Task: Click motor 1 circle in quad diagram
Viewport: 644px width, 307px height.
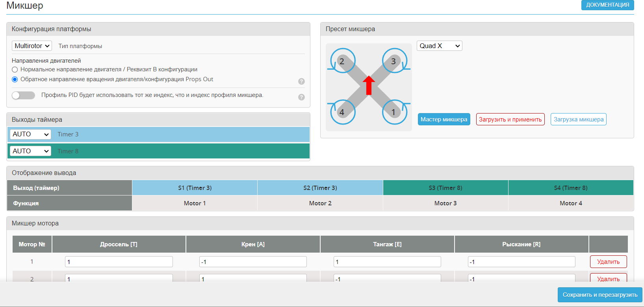Action: click(x=394, y=112)
